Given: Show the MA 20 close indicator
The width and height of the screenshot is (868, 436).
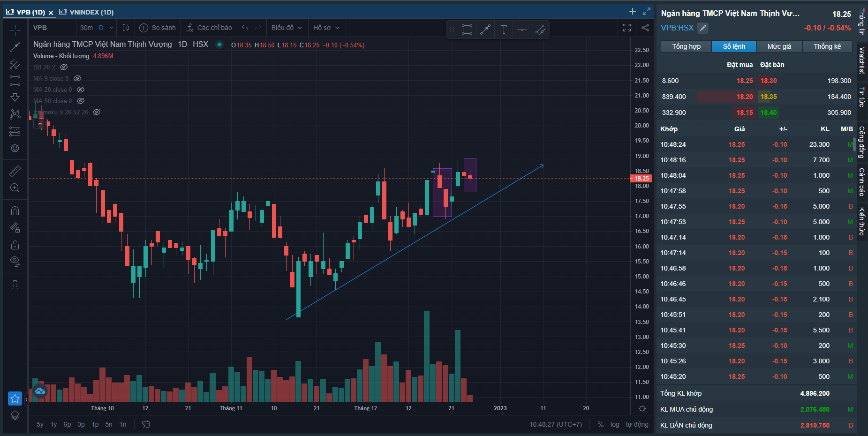Looking at the screenshot, I should [x=81, y=90].
